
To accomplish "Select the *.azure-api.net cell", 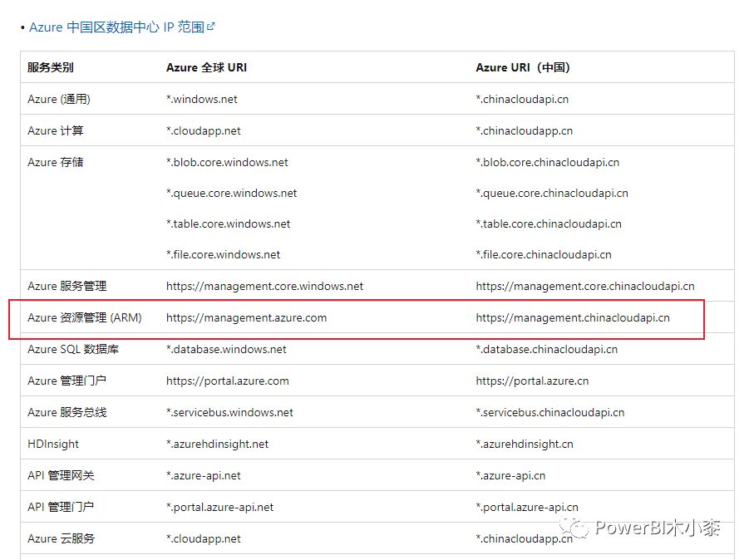I will (204, 475).
